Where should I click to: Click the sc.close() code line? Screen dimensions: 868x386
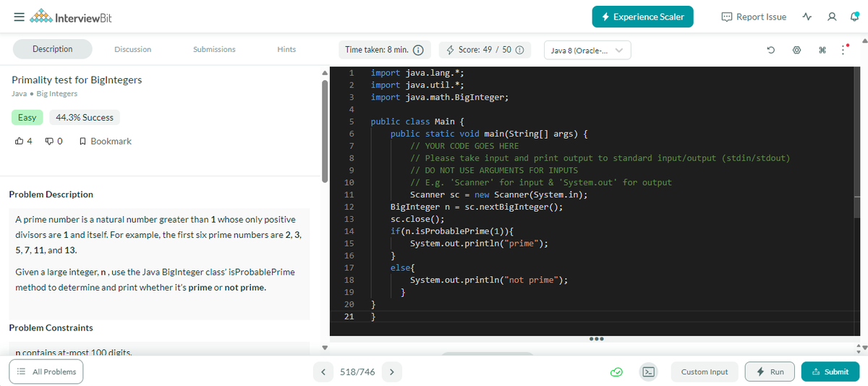point(417,219)
